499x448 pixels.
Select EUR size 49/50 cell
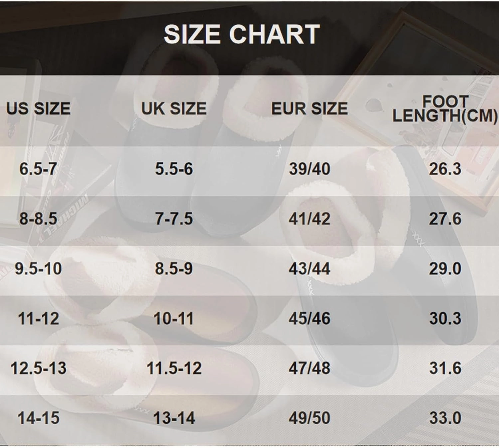(x=309, y=418)
